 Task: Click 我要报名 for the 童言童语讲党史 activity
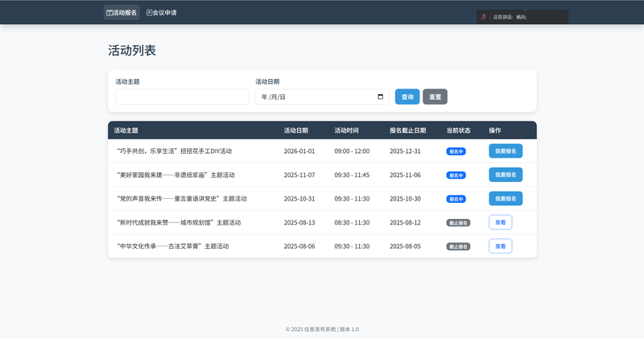(506, 199)
